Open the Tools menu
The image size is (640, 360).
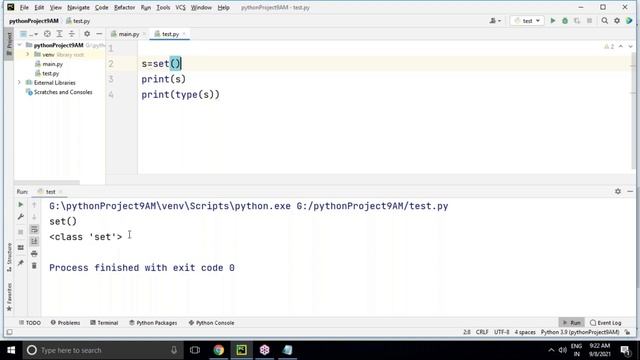click(x=163, y=7)
